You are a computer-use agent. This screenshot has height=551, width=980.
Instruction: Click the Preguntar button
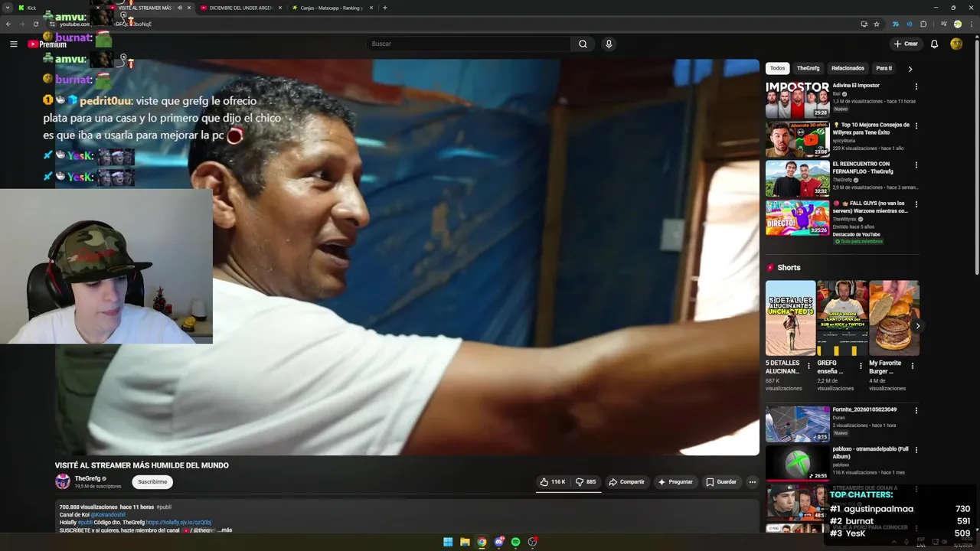675,481
